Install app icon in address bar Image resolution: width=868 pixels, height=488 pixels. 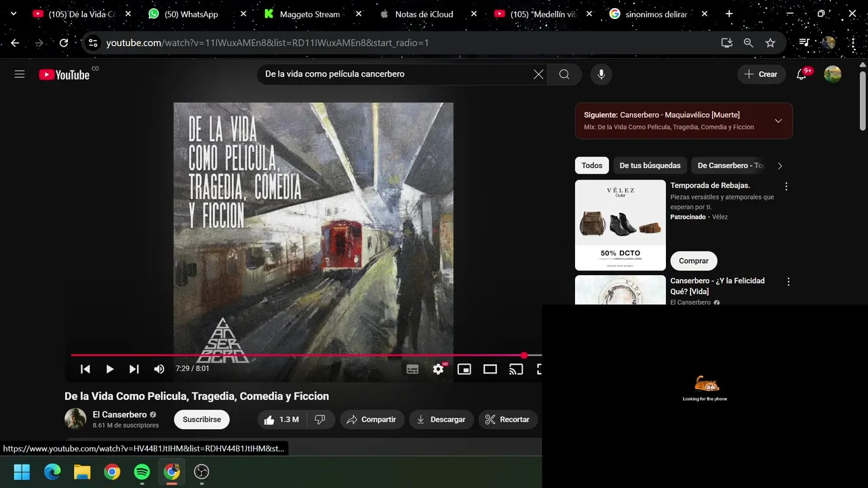tap(727, 43)
